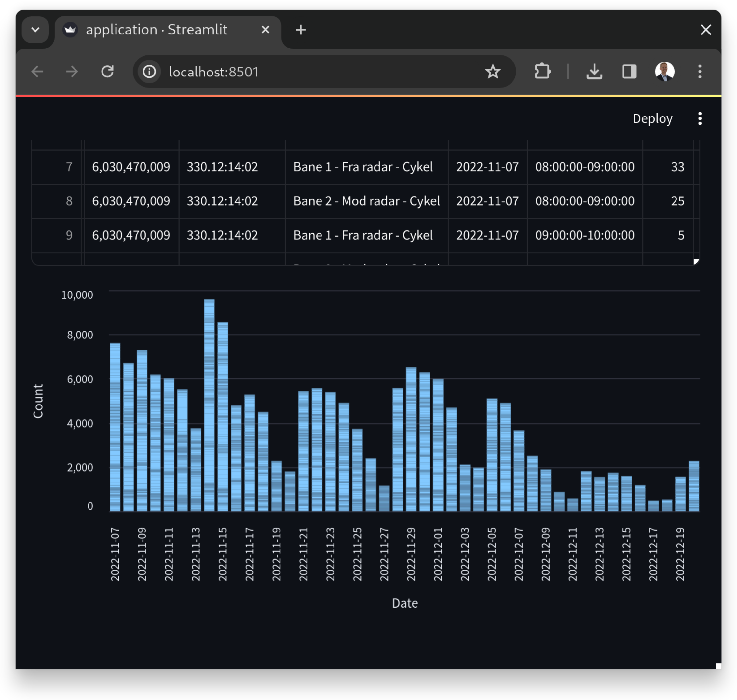Open the tab search dropdown
The height and width of the screenshot is (700, 737).
[35, 30]
